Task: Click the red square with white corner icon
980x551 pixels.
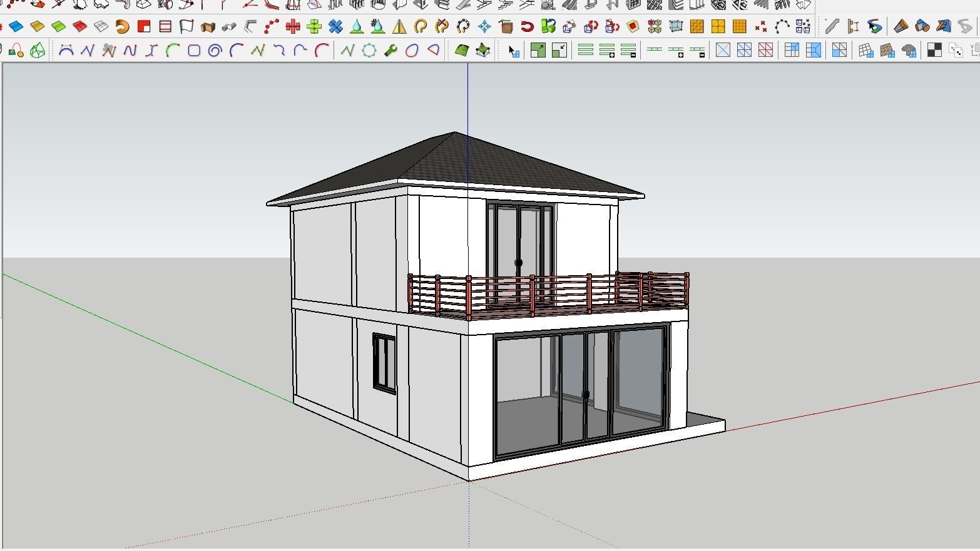Action: tap(144, 26)
